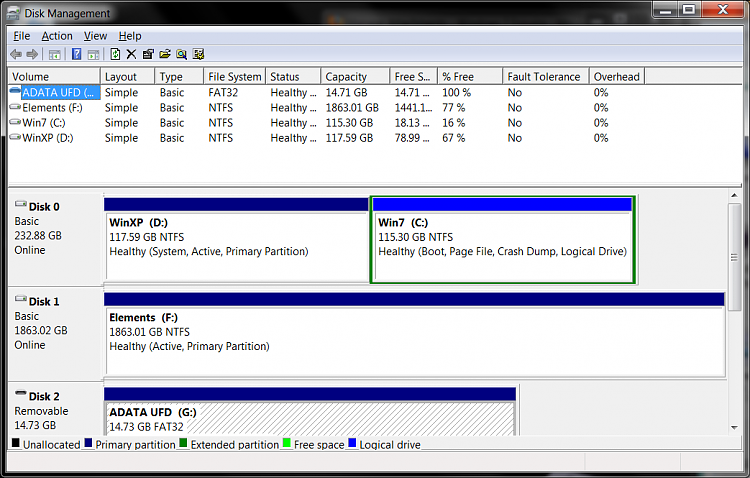Click the Disk 0 drive icon
The width and height of the screenshot is (750, 478).
21,204
